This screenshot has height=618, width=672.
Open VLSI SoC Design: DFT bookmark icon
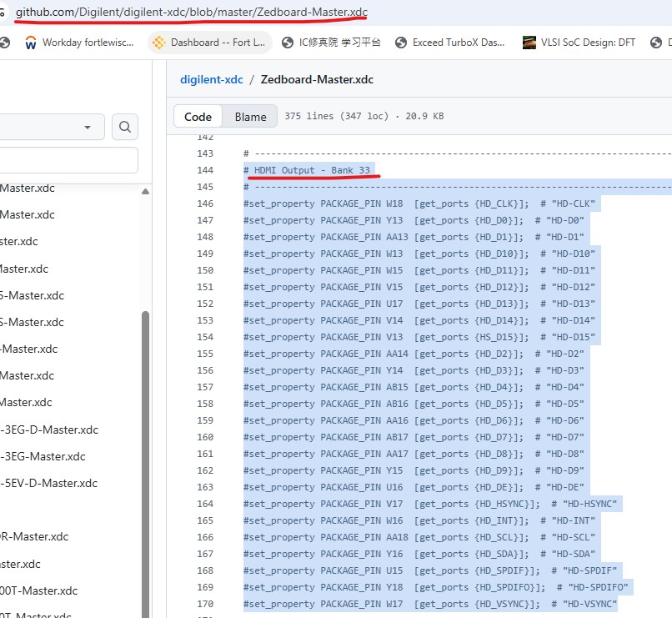click(x=529, y=43)
